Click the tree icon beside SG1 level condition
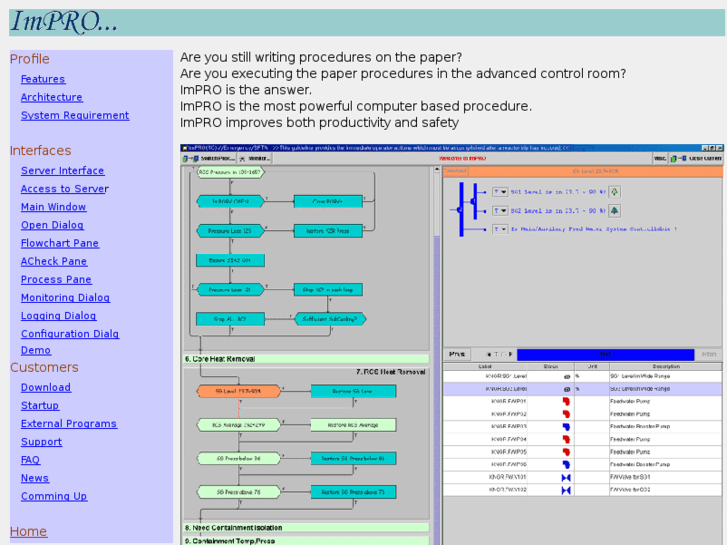 (x=614, y=192)
